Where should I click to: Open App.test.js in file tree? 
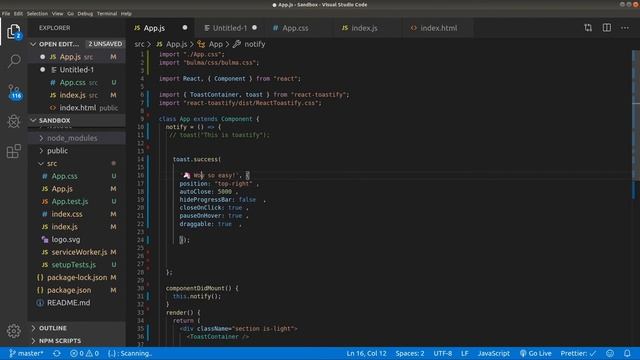(x=77, y=201)
